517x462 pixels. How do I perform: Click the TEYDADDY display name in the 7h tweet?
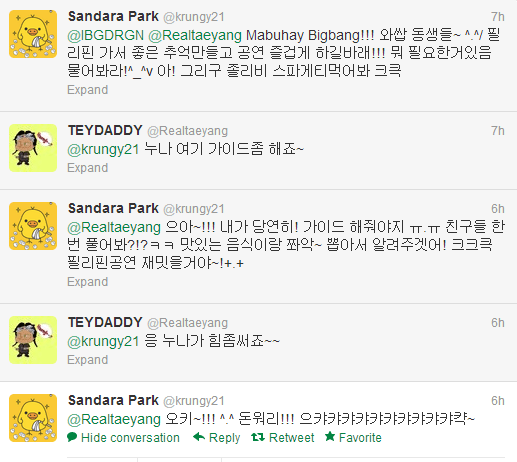tap(105, 130)
